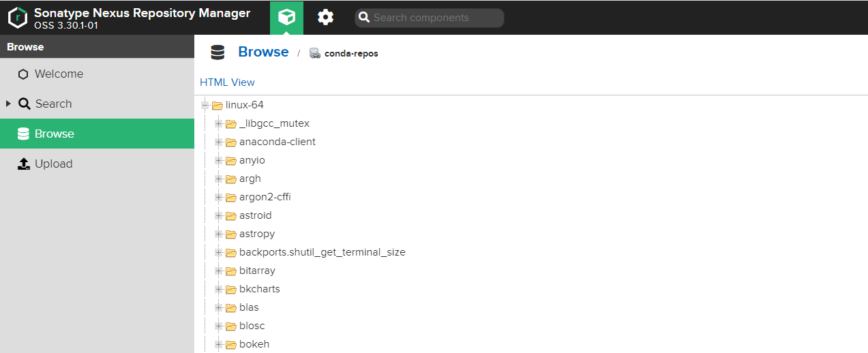Viewport: 868px width, 353px height.
Task: Expand the bokeh folder
Action: (x=218, y=344)
